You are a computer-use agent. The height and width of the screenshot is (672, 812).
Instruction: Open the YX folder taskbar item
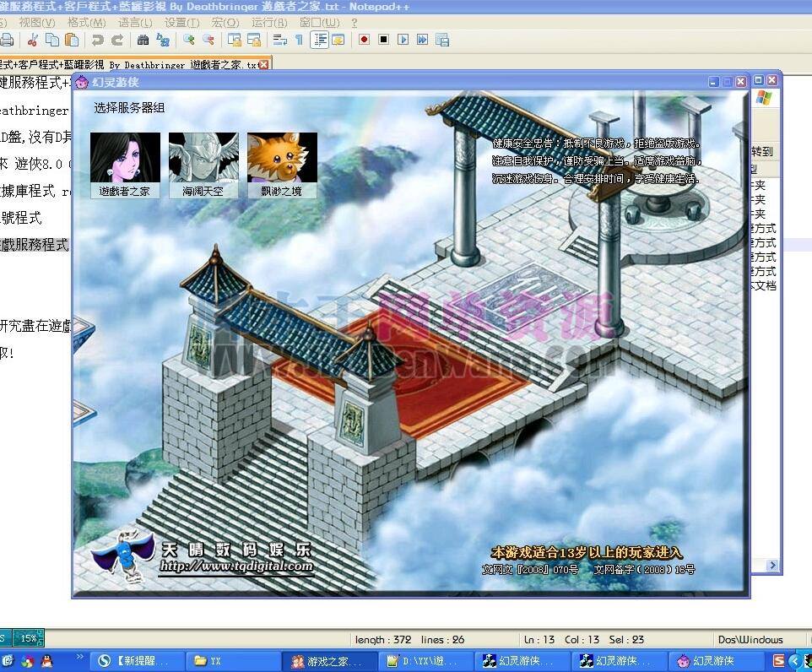pyautogui.click(x=233, y=660)
